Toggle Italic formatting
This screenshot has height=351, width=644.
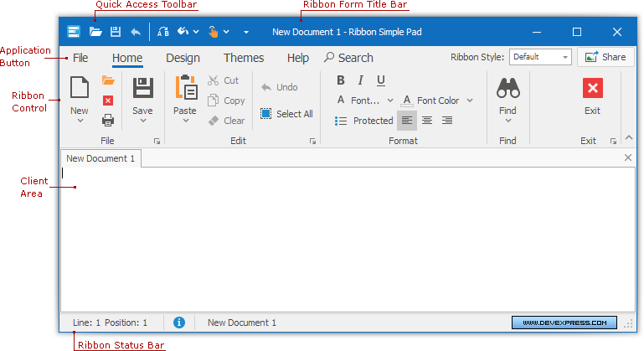click(x=361, y=80)
